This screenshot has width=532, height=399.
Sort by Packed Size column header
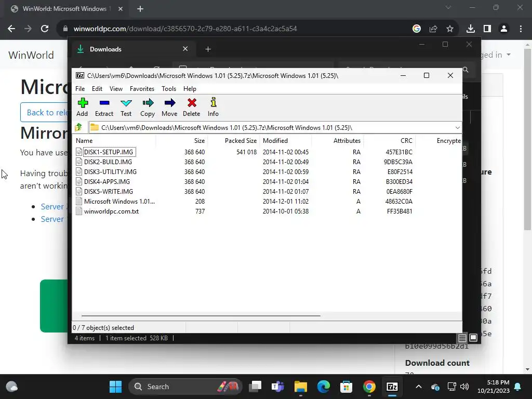coord(234,140)
